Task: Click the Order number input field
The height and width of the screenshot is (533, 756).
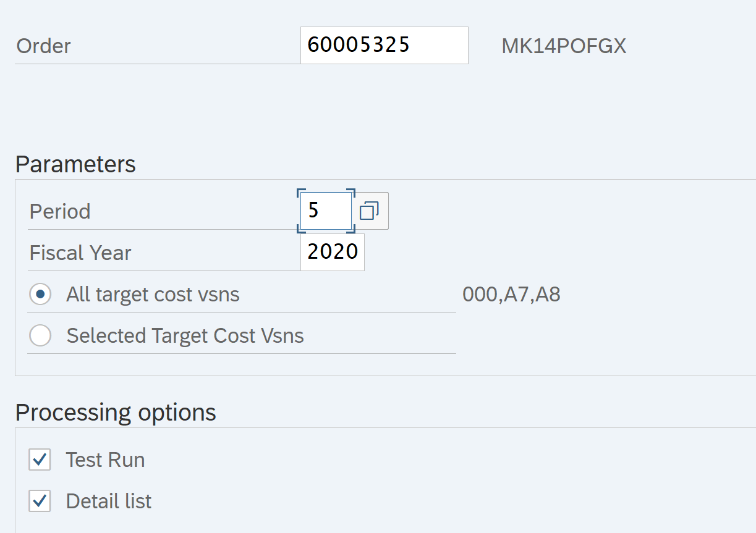Action: point(384,45)
